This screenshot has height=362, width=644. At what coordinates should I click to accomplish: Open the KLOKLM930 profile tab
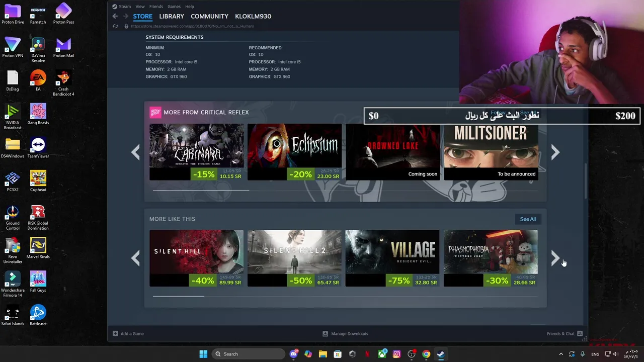(x=253, y=16)
